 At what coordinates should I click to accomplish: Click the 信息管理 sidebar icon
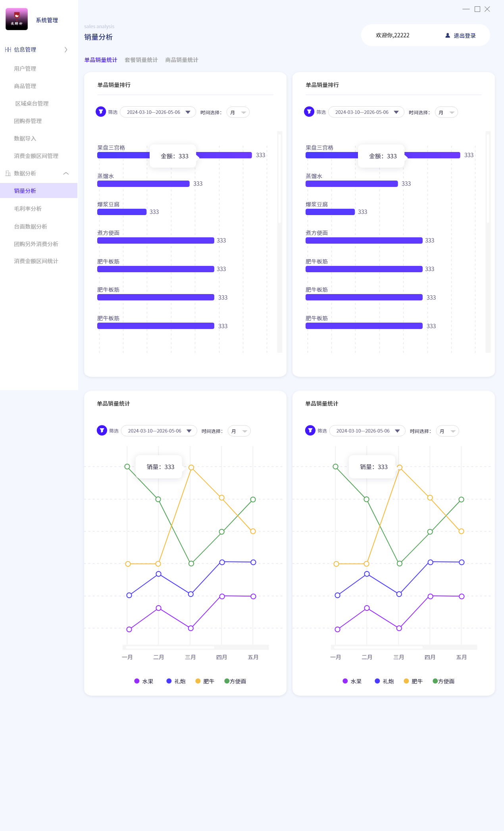coord(8,50)
